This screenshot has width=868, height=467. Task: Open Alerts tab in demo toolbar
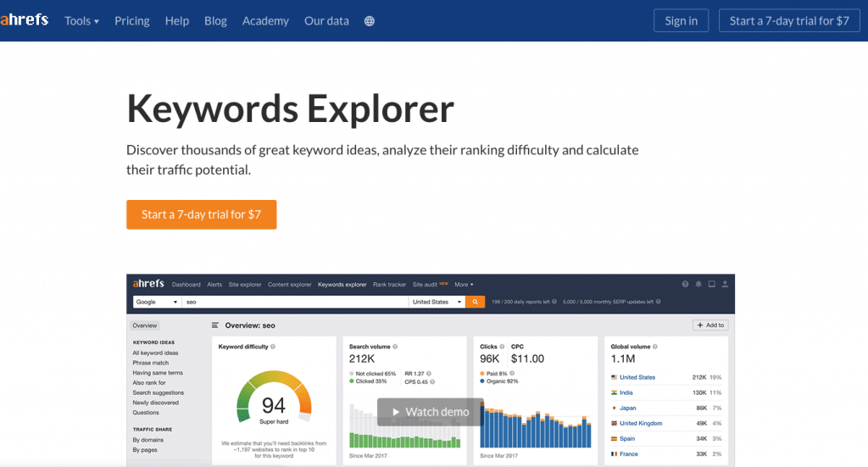tap(214, 285)
